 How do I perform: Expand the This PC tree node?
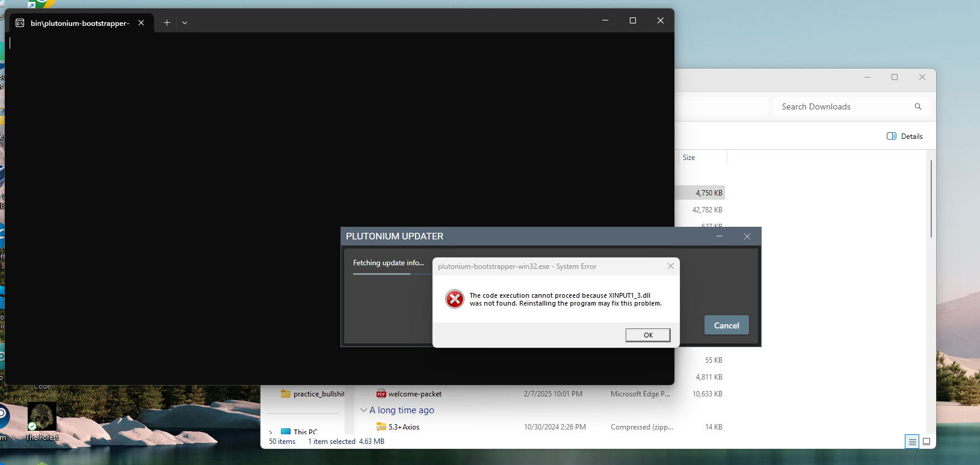tap(271, 432)
